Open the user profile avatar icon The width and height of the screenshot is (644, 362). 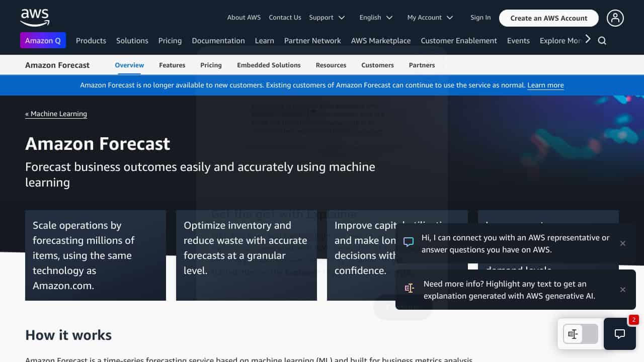[x=615, y=18]
